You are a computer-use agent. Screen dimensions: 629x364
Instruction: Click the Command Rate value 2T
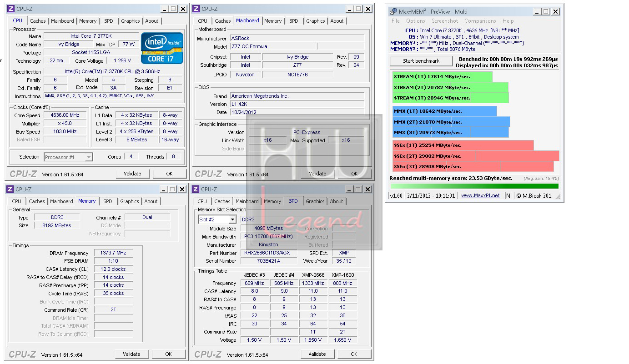tap(114, 310)
